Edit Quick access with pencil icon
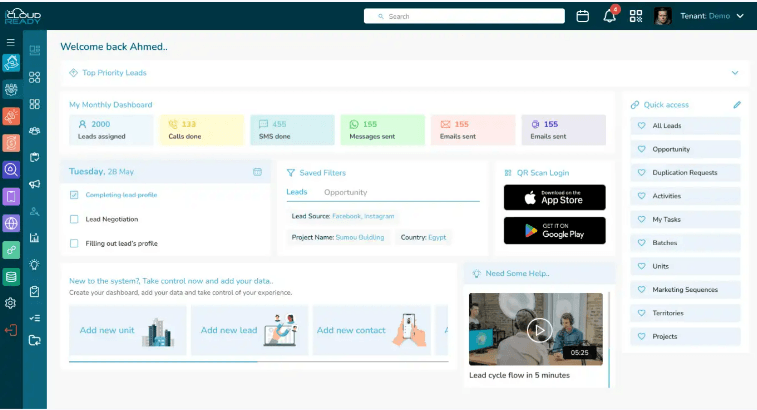Screen dimensions: 757x410 (737, 105)
